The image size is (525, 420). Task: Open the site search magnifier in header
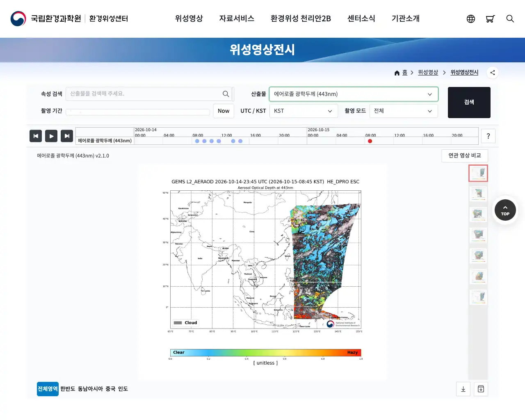coord(510,19)
